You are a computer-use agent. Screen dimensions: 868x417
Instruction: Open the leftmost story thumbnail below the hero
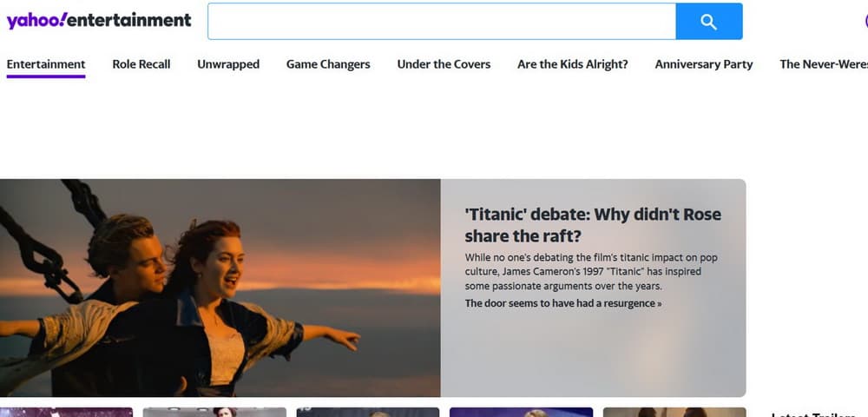click(66, 412)
